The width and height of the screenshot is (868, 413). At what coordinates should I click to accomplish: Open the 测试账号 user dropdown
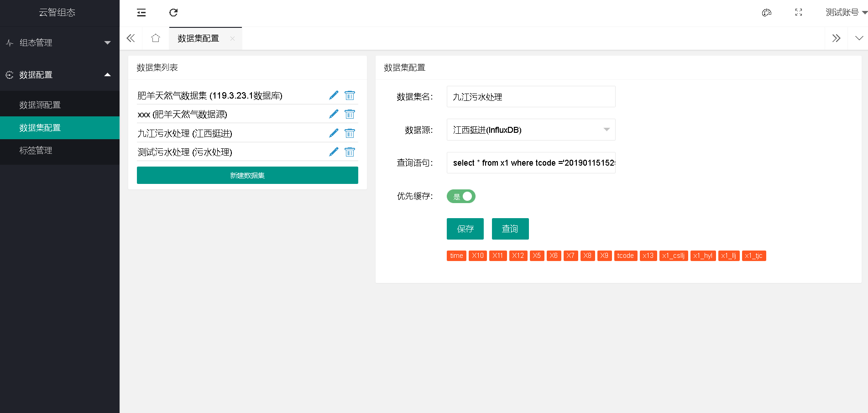coord(847,13)
